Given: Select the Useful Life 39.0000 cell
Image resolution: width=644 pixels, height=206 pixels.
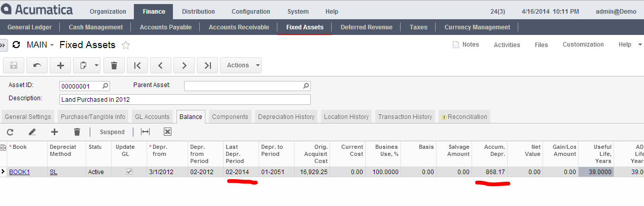Looking at the screenshot, I should tap(596, 172).
